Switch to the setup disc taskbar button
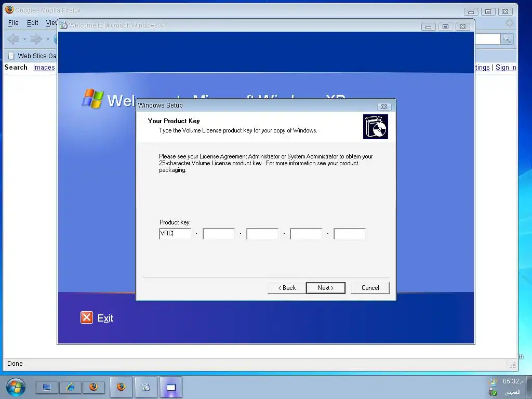 (146, 387)
